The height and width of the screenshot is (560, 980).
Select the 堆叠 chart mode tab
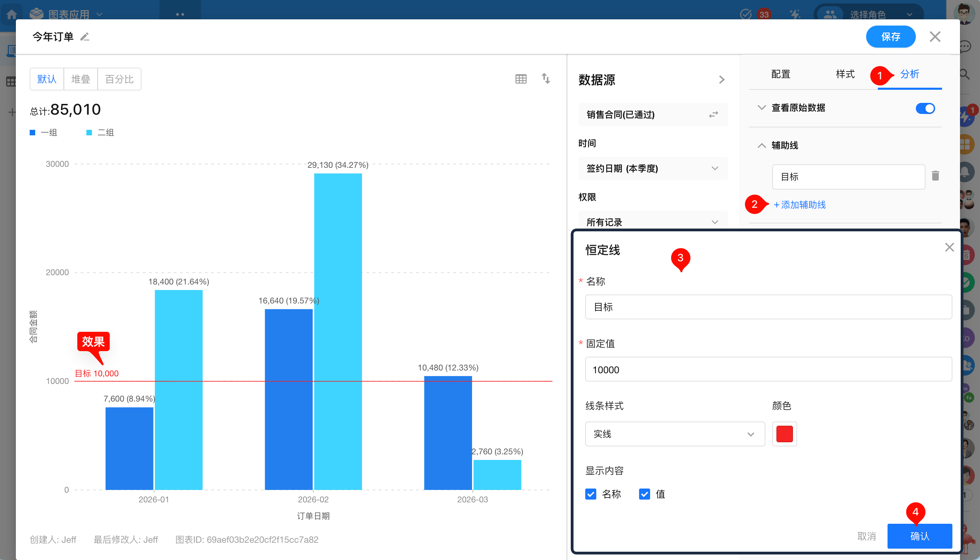[81, 79]
